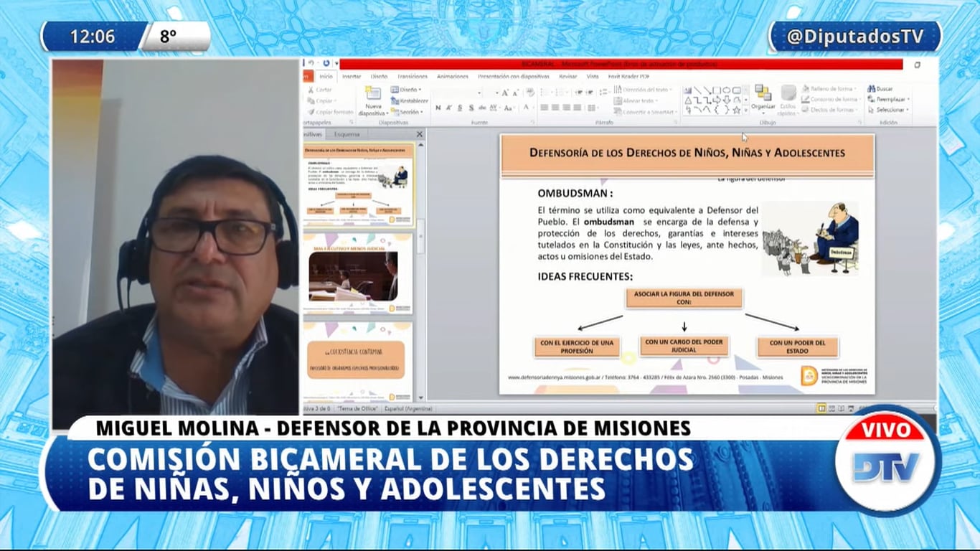The image size is (980, 551).
Task: Open the Insertar ribbon tab
Action: [x=351, y=76]
